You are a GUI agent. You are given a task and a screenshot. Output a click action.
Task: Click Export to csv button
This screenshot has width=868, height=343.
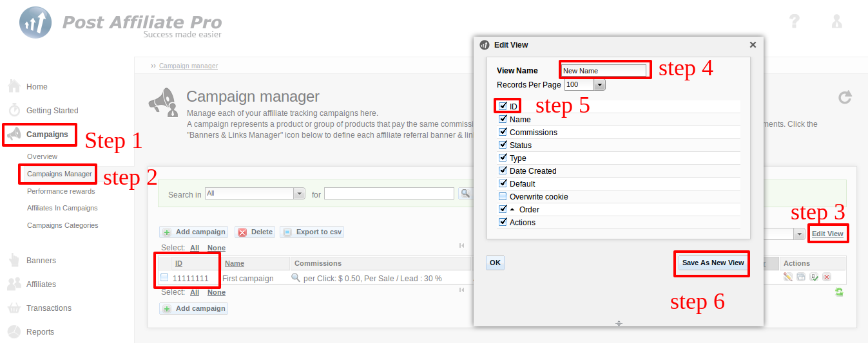pos(313,232)
